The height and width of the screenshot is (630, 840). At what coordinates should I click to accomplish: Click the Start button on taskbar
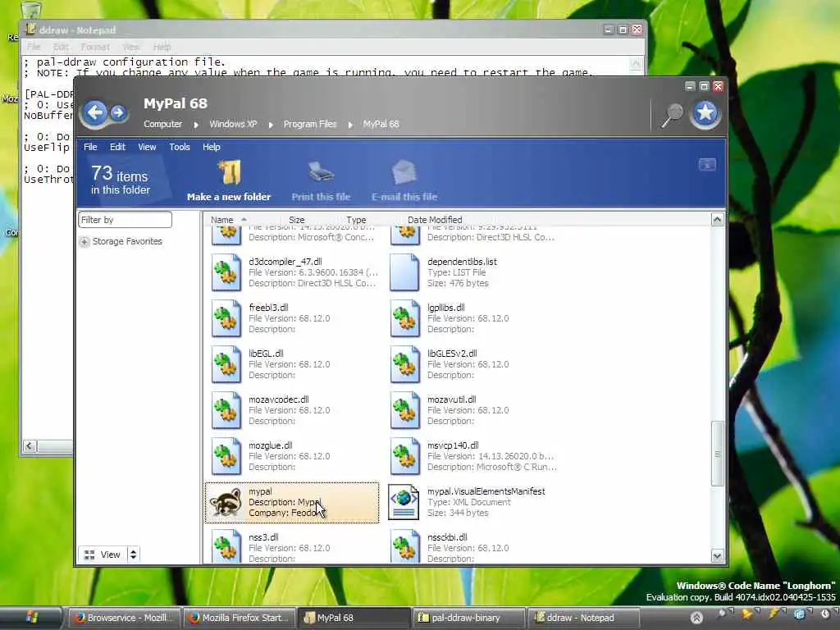(x=30, y=618)
